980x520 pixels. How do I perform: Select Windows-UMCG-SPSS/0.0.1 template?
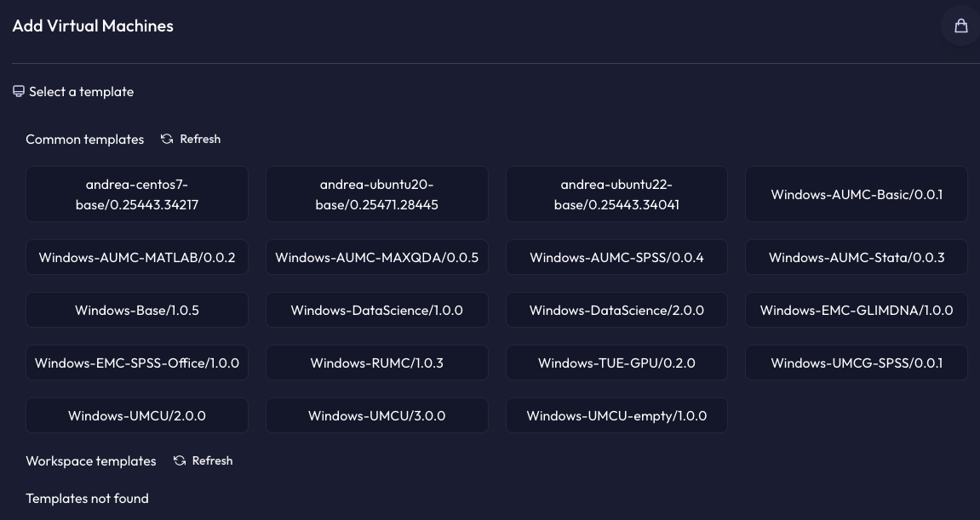coord(857,363)
